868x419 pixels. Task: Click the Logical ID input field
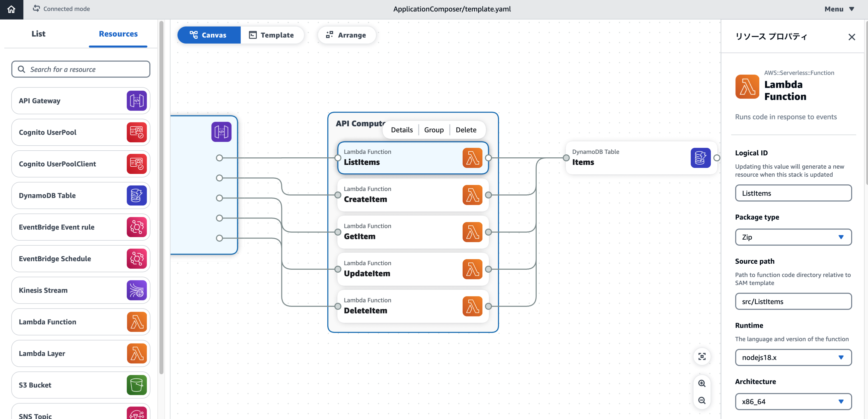coord(793,193)
